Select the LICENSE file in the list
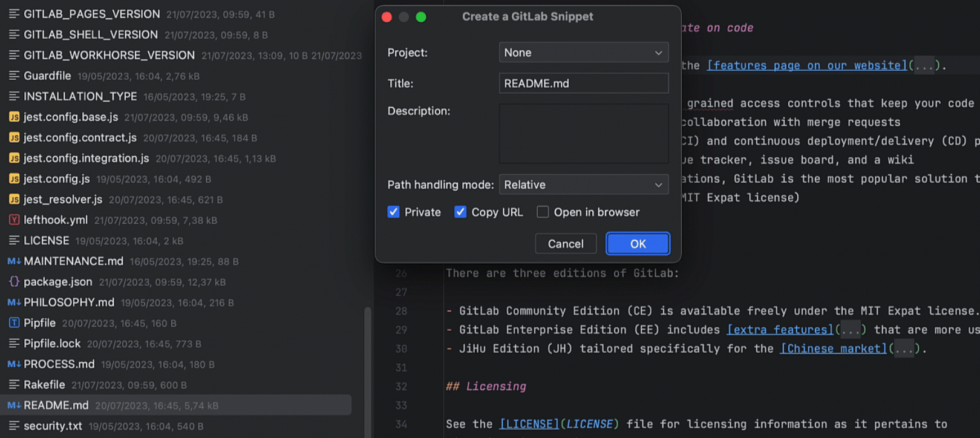This screenshot has width=980, height=438. [46, 241]
